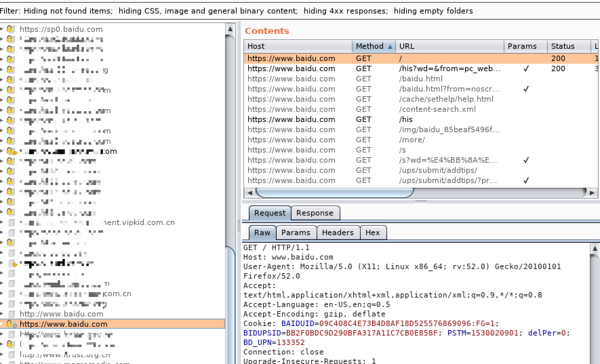Click status 200 of the /his?wd= row
Viewport: 600px width, 364px height.
pos(558,68)
